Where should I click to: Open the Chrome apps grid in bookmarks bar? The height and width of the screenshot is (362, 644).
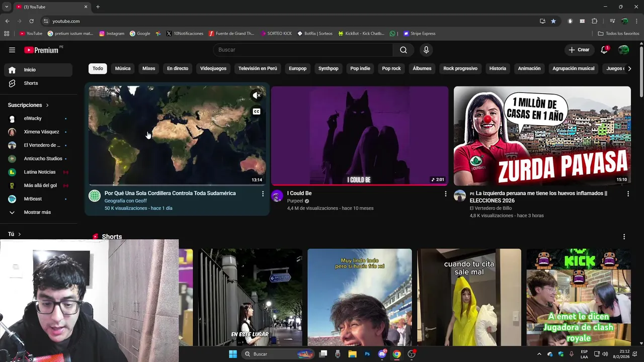7,34
